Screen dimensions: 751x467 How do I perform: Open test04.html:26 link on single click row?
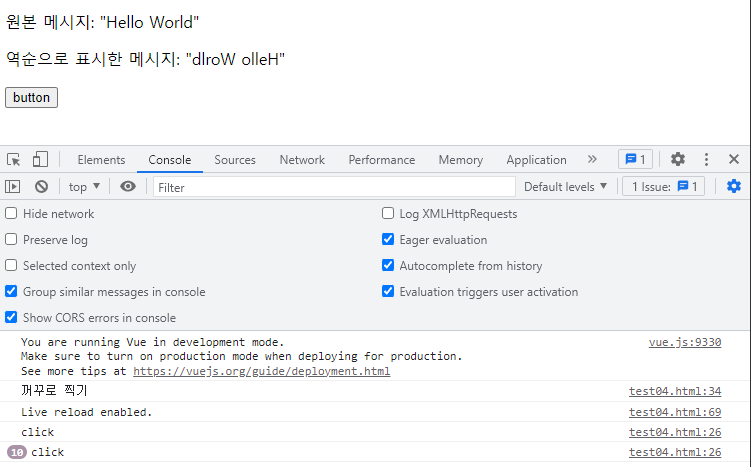(x=675, y=432)
